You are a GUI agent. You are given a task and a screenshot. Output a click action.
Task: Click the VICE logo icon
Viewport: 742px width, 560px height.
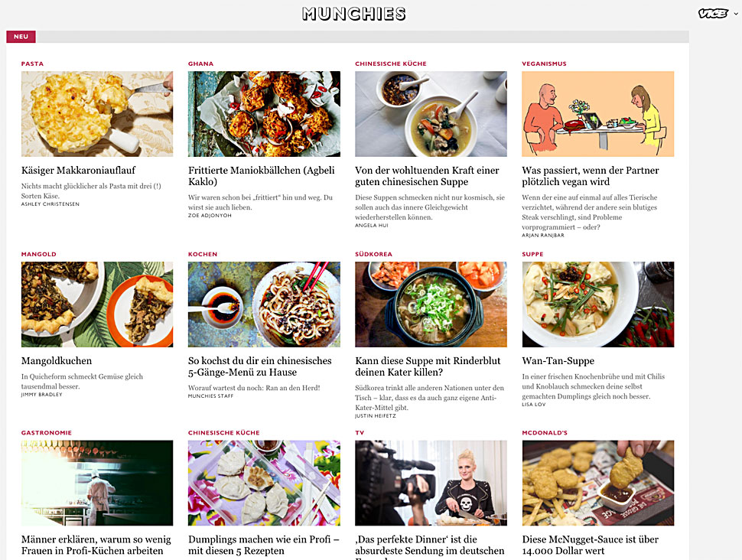[x=713, y=14]
